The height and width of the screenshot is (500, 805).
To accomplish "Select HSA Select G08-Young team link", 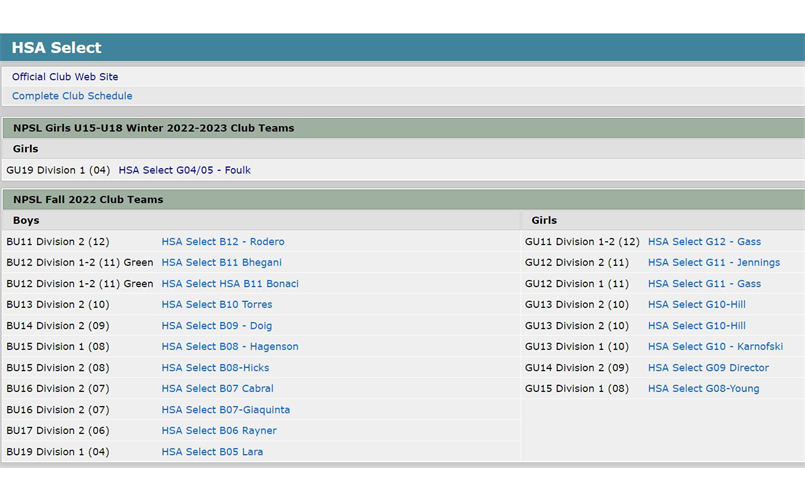I will click(703, 389).
